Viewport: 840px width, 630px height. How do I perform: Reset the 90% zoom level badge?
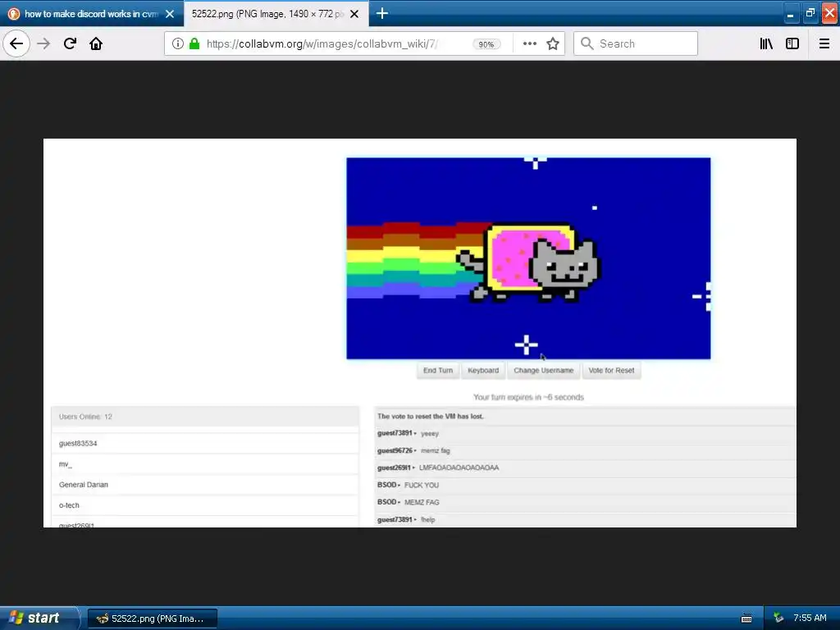click(x=486, y=44)
